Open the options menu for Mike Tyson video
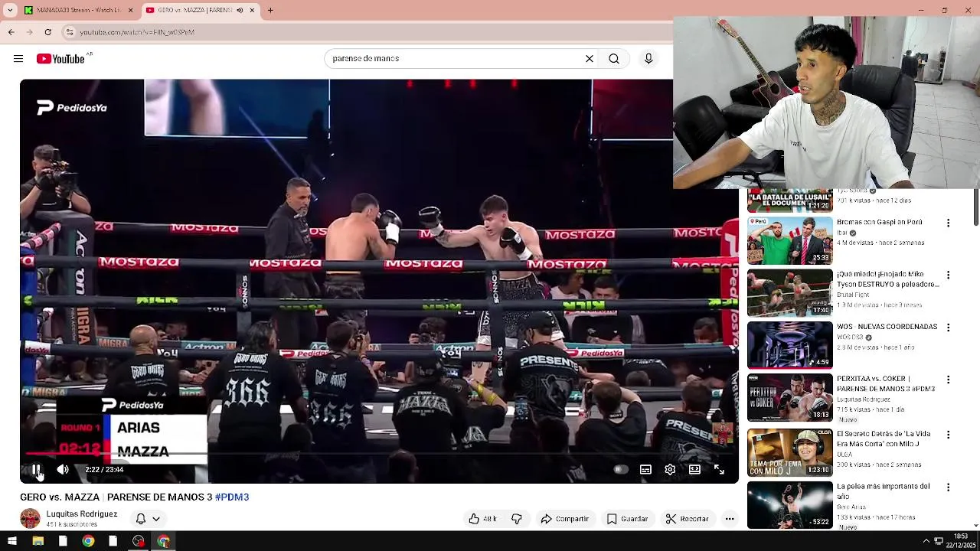Image resolution: width=980 pixels, height=551 pixels. point(948,275)
